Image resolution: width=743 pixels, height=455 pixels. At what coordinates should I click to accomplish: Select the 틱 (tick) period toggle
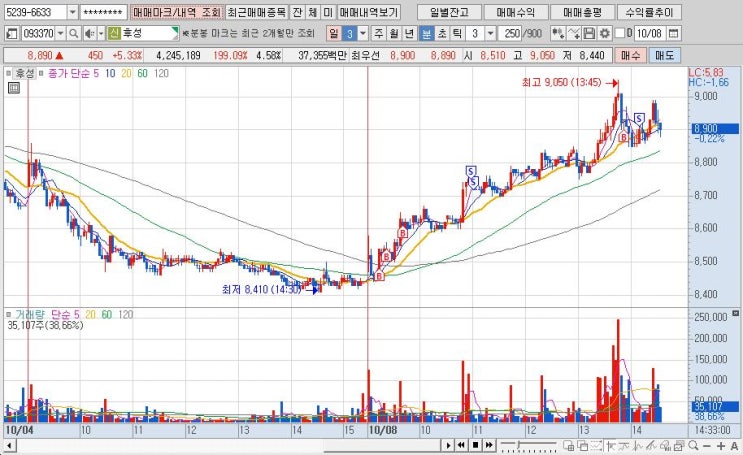(x=457, y=34)
